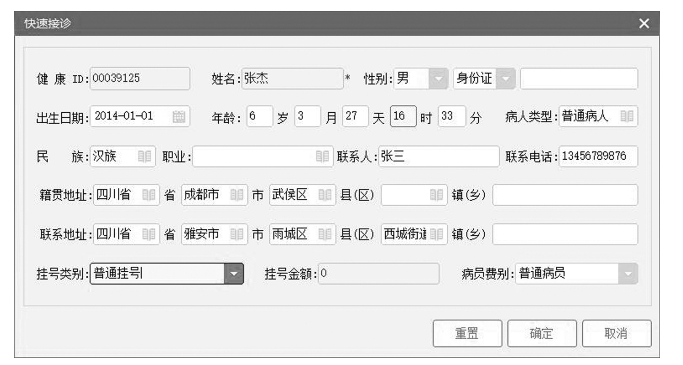Screen dimensions: 683x365
Task: Focus the age 岁 field
Action: point(260,116)
